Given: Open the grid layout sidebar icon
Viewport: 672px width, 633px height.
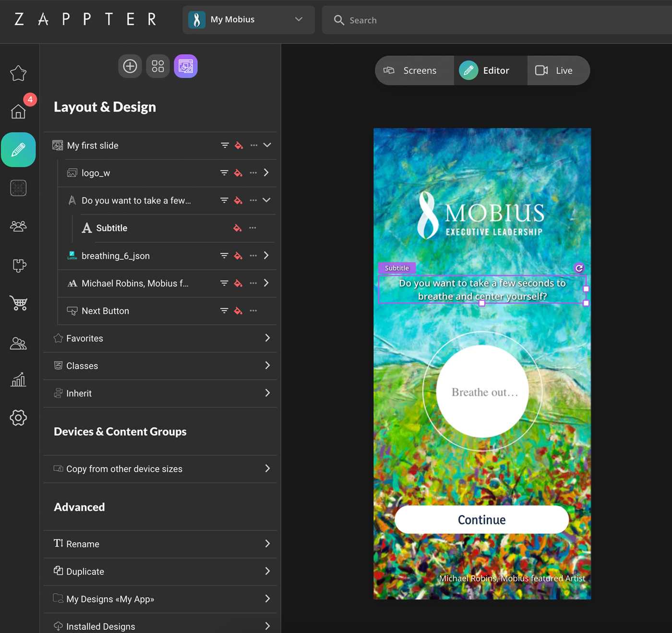Looking at the screenshot, I should [18, 188].
